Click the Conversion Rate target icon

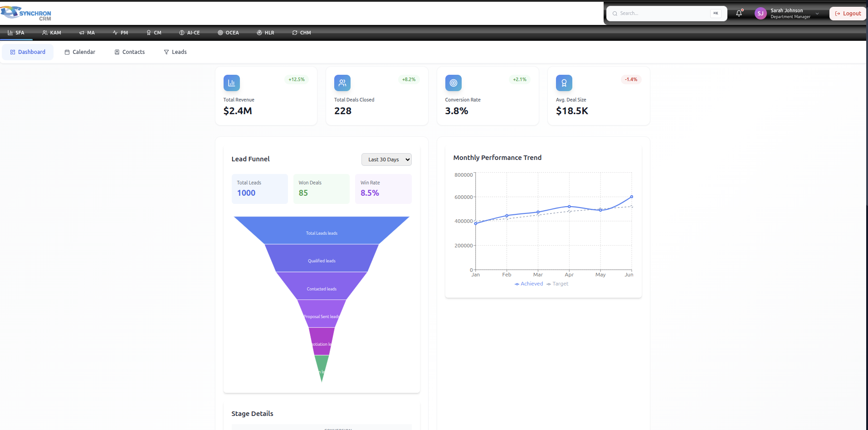453,83
